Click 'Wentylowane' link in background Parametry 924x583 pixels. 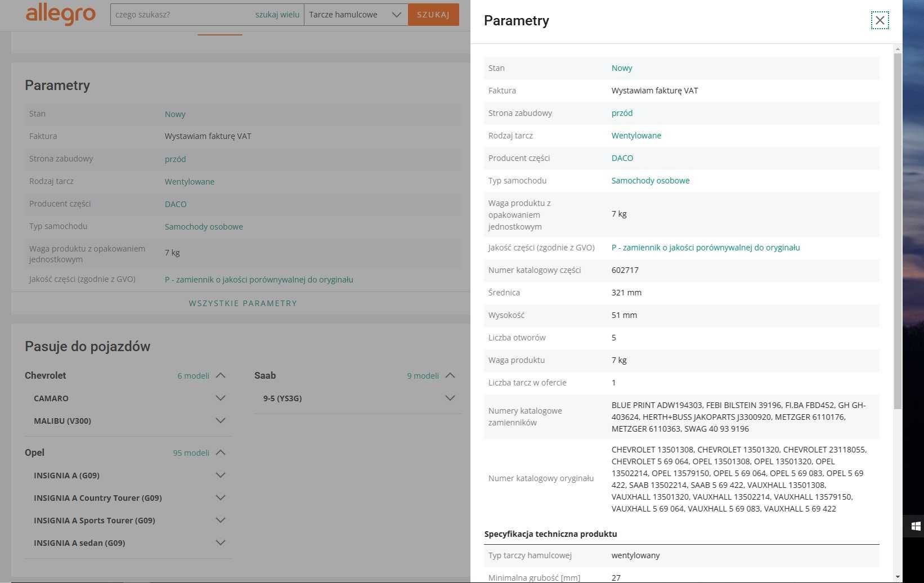pos(190,182)
